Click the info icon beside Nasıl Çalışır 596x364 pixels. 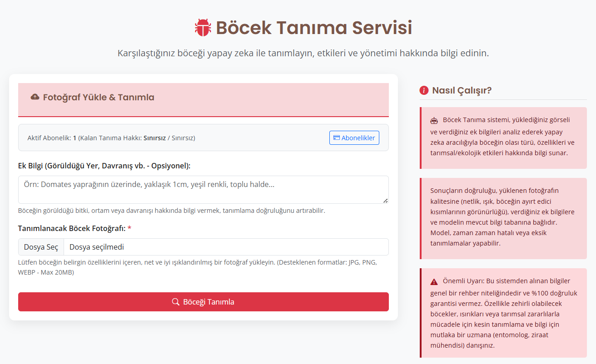pos(424,90)
